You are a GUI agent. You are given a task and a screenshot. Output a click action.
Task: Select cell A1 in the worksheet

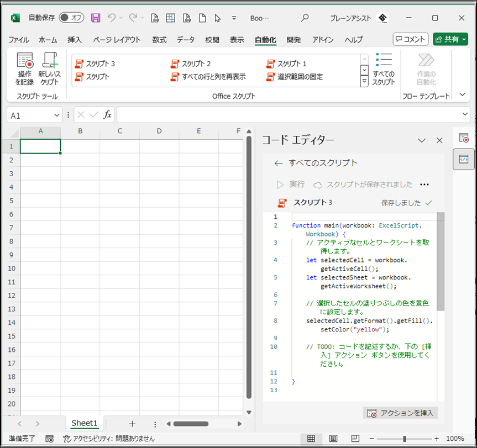point(40,146)
